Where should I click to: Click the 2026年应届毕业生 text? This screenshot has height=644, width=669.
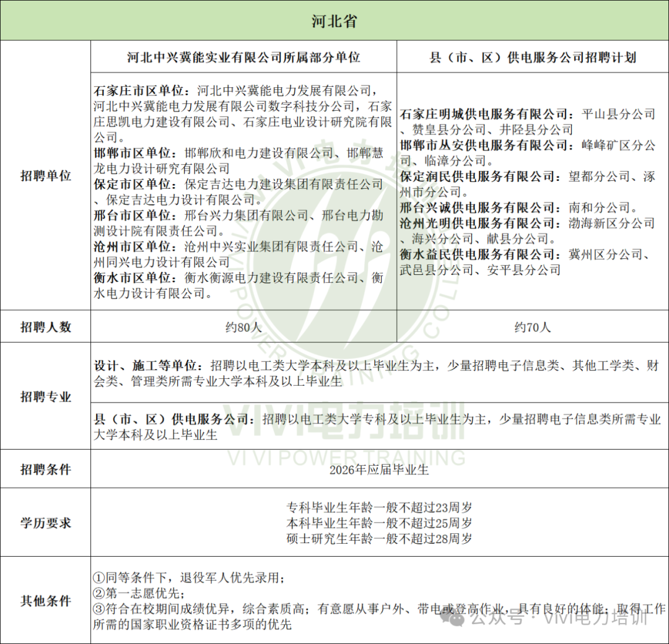pos(379,470)
